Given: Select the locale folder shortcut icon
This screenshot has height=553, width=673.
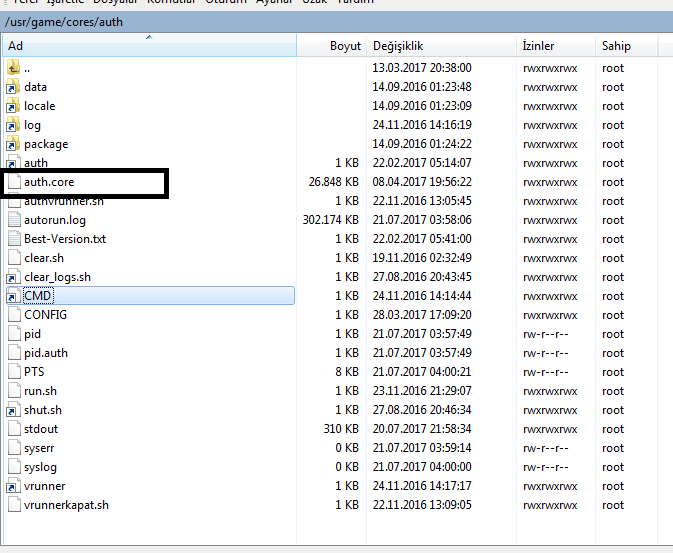Looking at the screenshot, I should coord(13,106).
